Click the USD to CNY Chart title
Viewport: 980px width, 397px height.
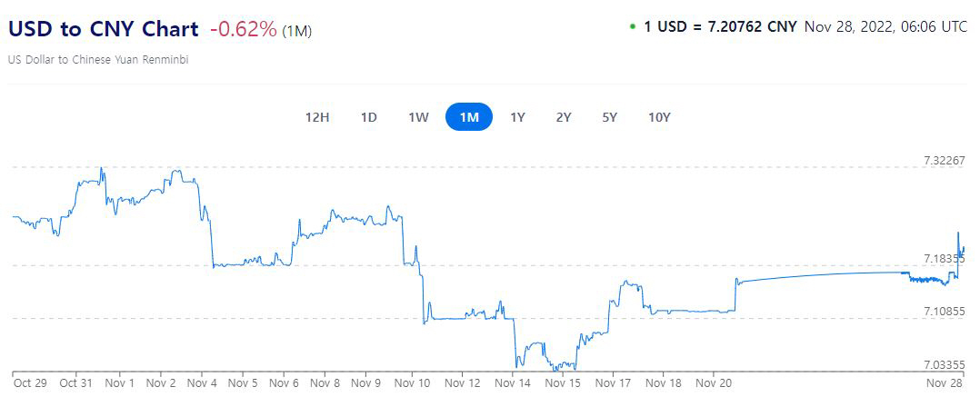[103, 29]
